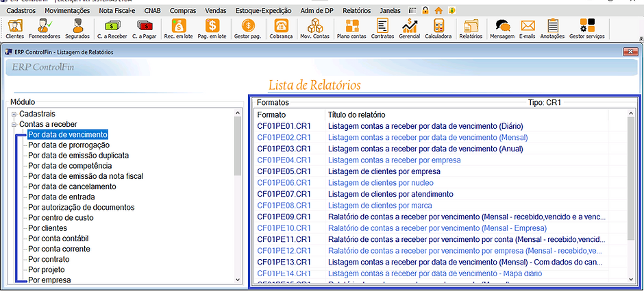Select Por data de entrada
This screenshot has width=644, height=305.
[x=61, y=197]
